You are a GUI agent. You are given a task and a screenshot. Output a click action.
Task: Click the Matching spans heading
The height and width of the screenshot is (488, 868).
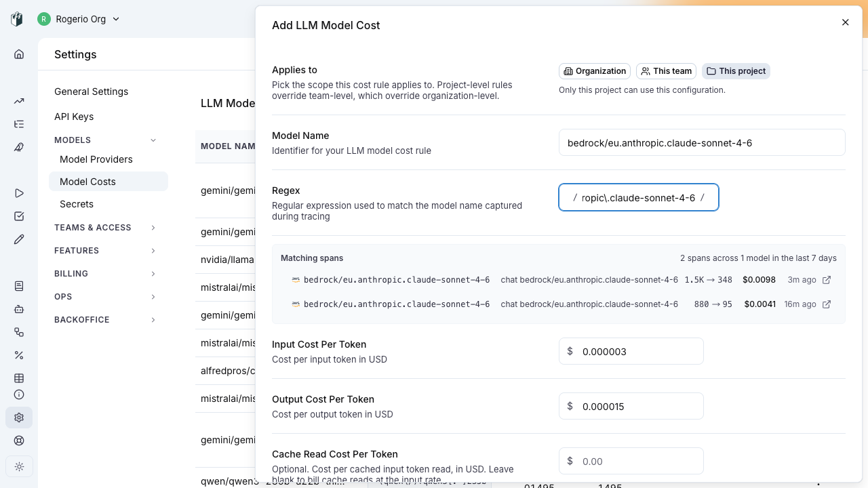pyautogui.click(x=312, y=258)
